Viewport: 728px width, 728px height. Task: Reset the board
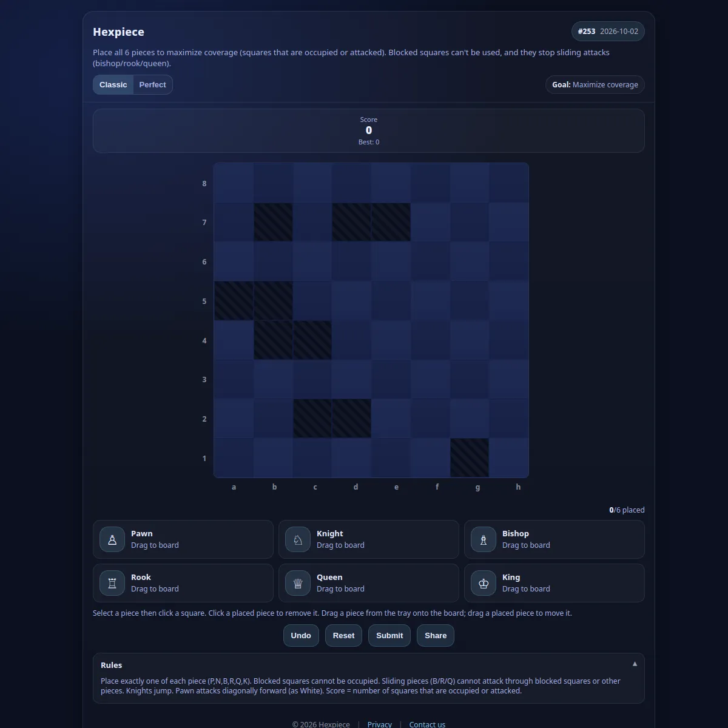(343, 636)
